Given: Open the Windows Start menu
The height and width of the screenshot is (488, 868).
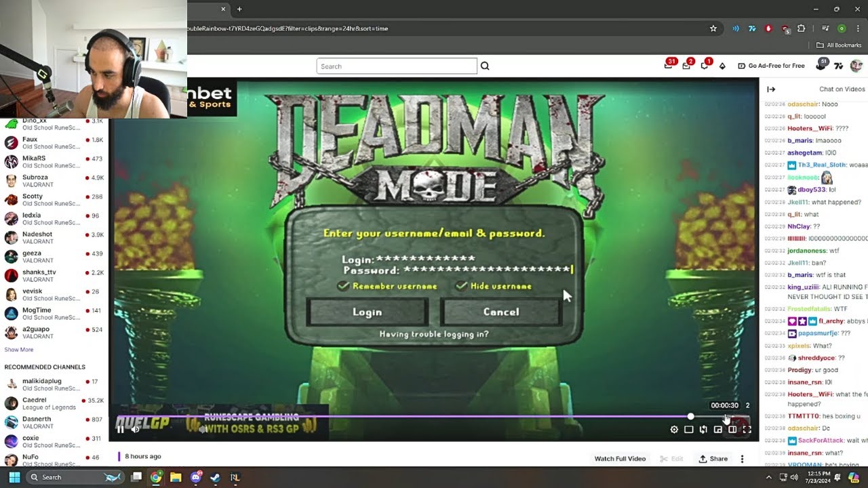Looking at the screenshot, I should coord(14,477).
